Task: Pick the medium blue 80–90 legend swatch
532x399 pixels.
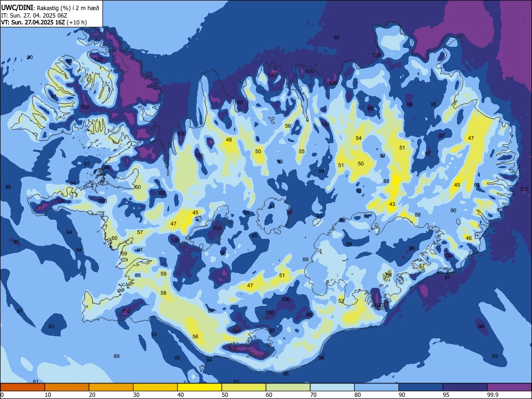Action: pyautogui.click(x=377, y=387)
